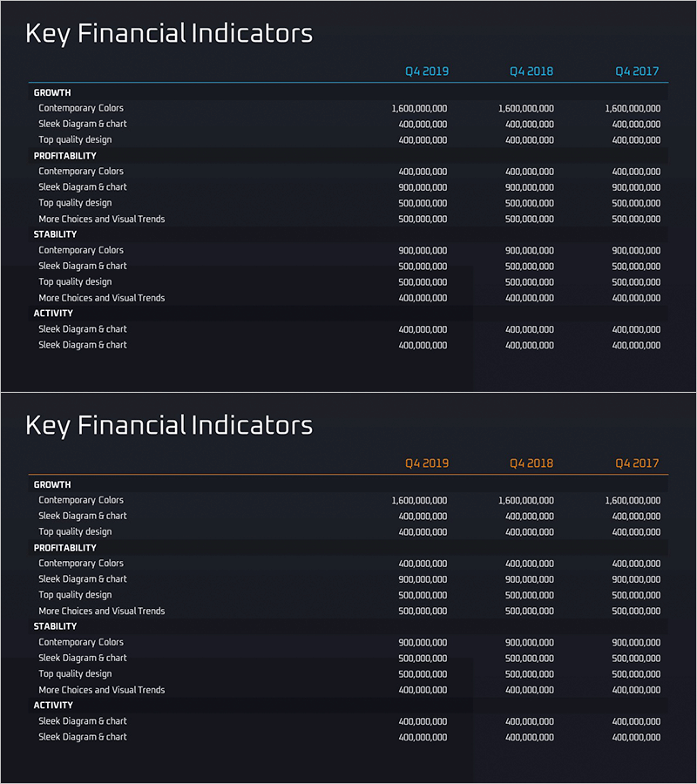Click the blue "Q4 2018" column header
Image resolution: width=697 pixels, height=784 pixels.
[x=531, y=71]
